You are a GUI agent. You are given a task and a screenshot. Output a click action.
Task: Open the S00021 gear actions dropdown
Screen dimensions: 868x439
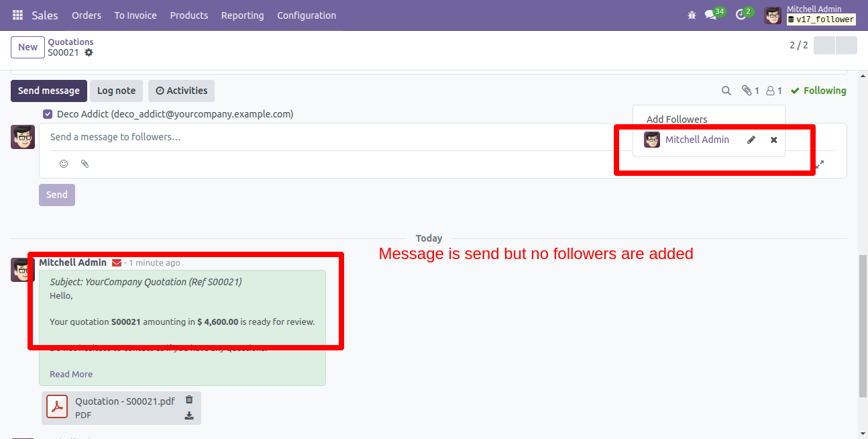(x=89, y=52)
